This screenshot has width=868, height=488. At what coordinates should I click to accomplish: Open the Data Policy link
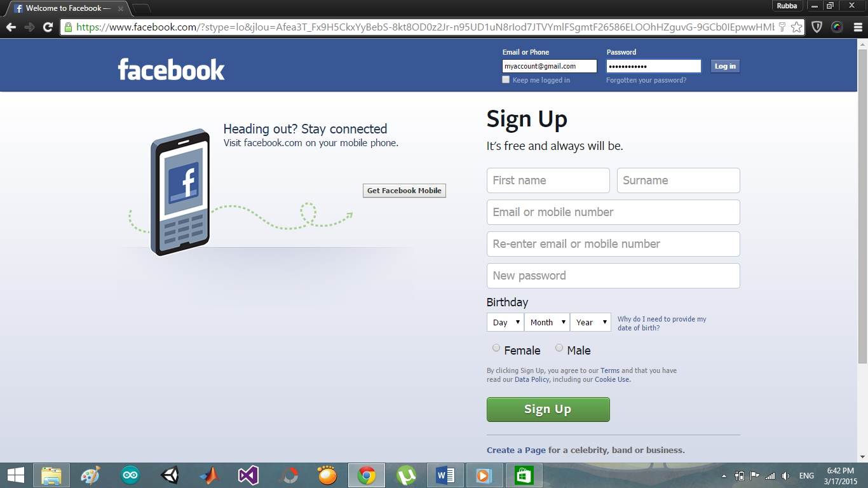[x=532, y=379]
